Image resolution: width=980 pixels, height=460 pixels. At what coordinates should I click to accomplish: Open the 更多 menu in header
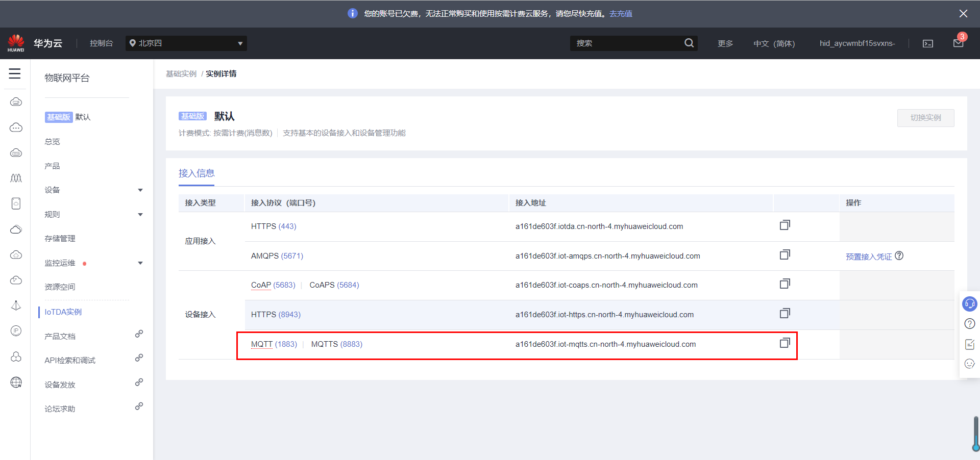[725, 43]
